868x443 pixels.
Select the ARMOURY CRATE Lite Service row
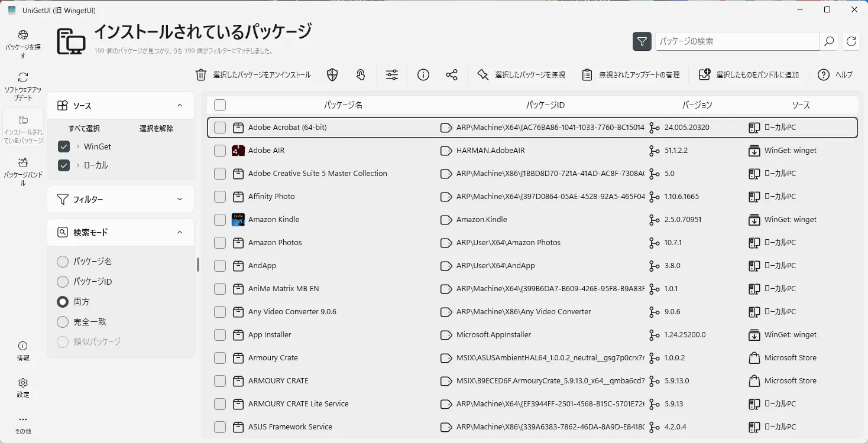tap(532, 404)
